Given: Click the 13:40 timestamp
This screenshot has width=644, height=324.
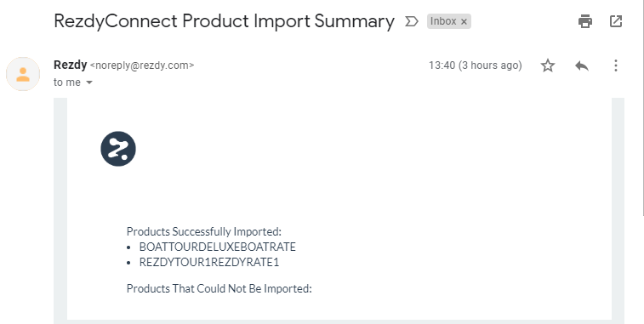Looking at the screenshot, I should click(476, 65).
